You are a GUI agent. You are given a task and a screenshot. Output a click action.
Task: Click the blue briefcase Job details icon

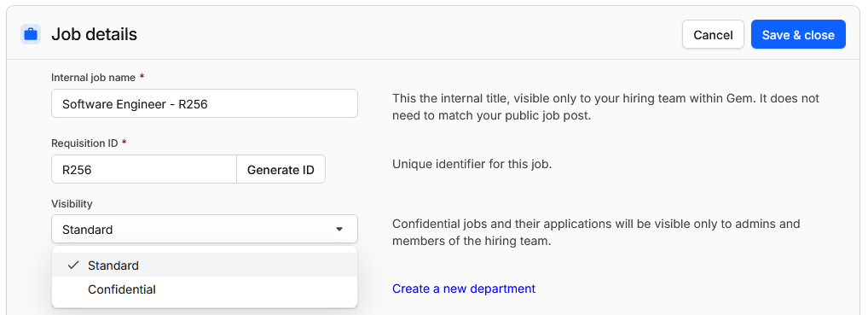tap(31, 34)
